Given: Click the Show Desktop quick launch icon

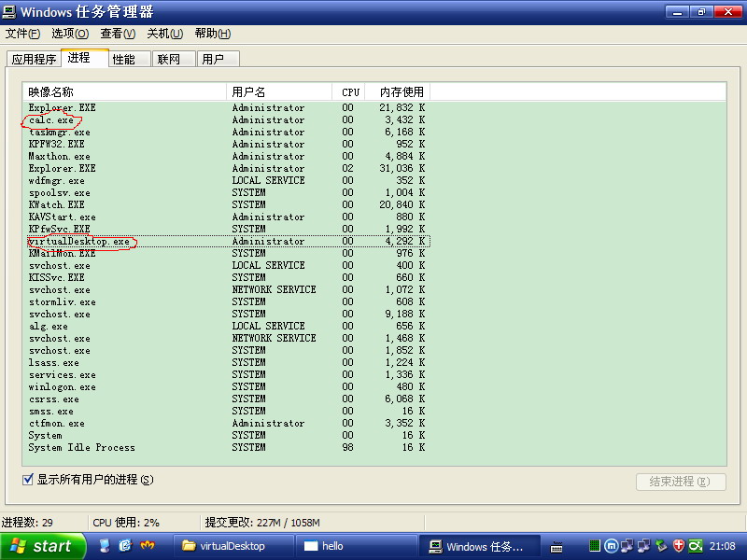Looking at the screenshot, I should (x=105, y=546).
